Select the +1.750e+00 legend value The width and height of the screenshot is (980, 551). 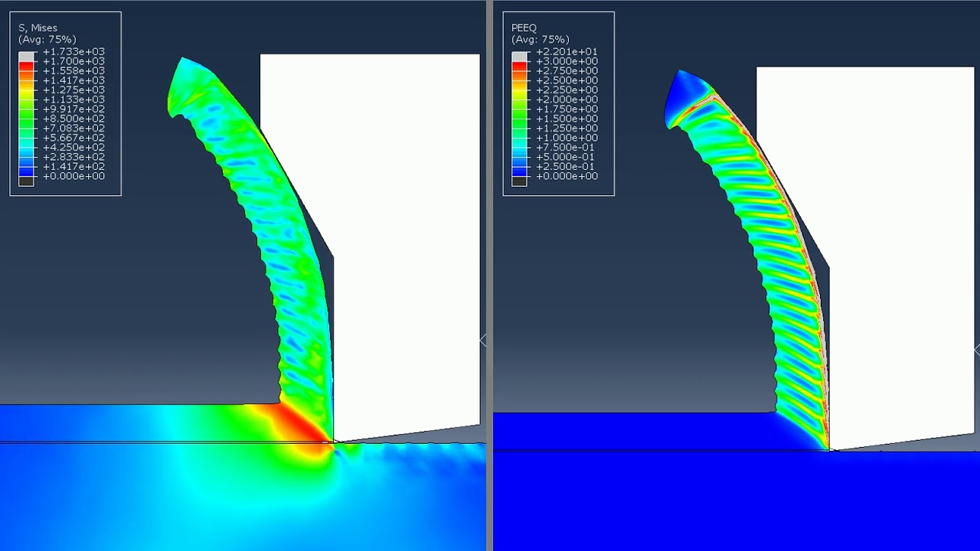[x=567, y=109]
